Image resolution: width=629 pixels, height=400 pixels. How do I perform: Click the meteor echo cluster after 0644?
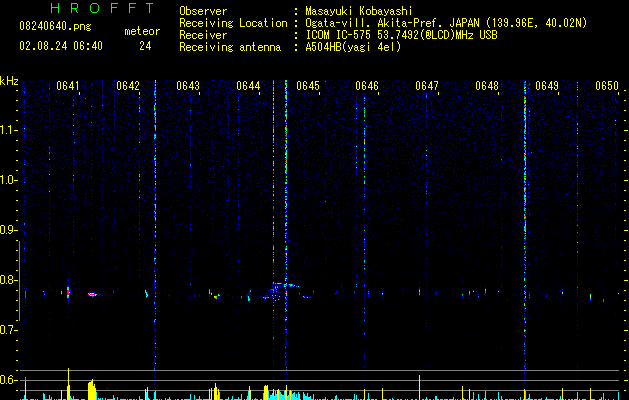tap(281, 291)
